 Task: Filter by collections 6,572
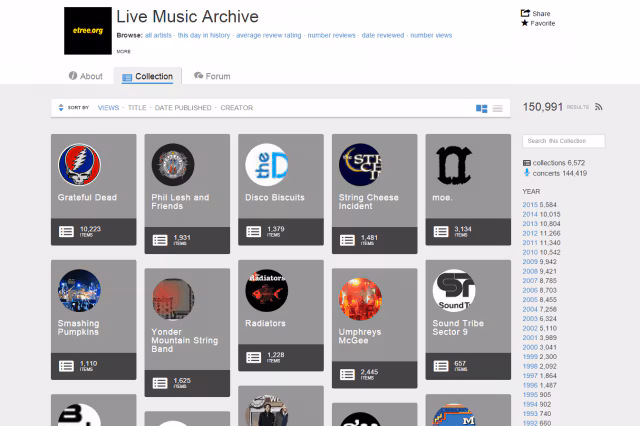554,163
